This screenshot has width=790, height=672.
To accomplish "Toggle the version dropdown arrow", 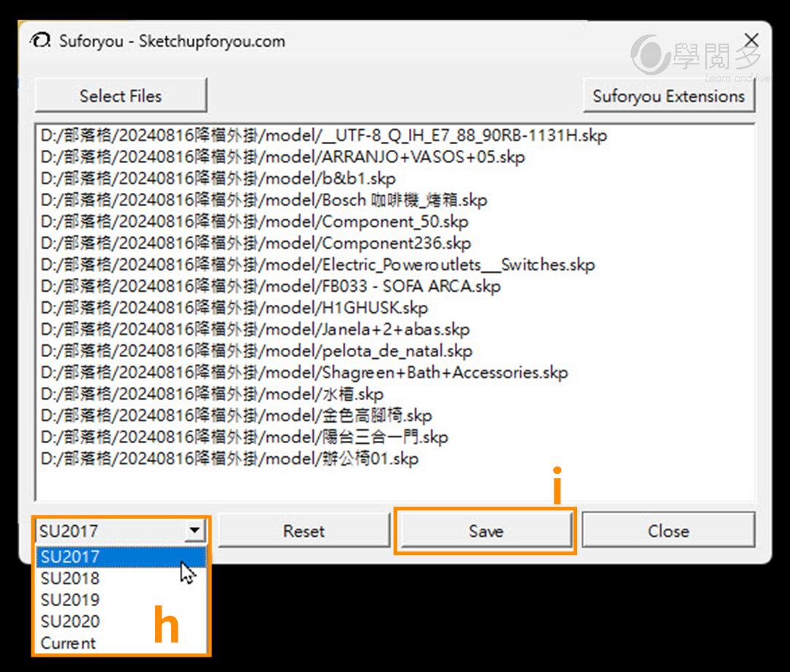I will pos(195,530).
